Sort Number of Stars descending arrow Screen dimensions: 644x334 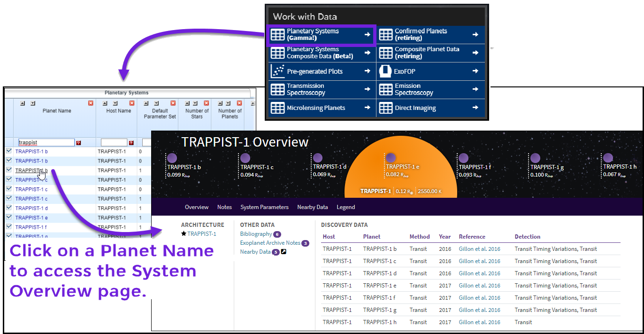196,103
